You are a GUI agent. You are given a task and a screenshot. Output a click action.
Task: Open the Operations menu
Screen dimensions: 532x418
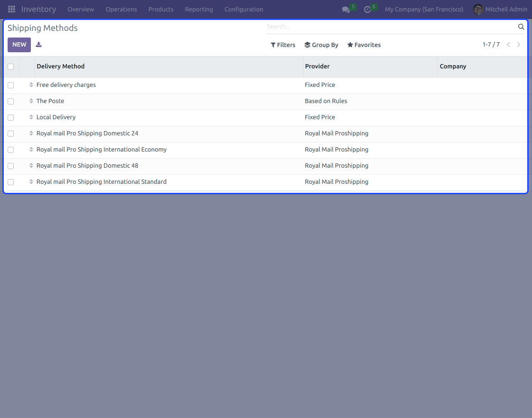tap(121, 9)
